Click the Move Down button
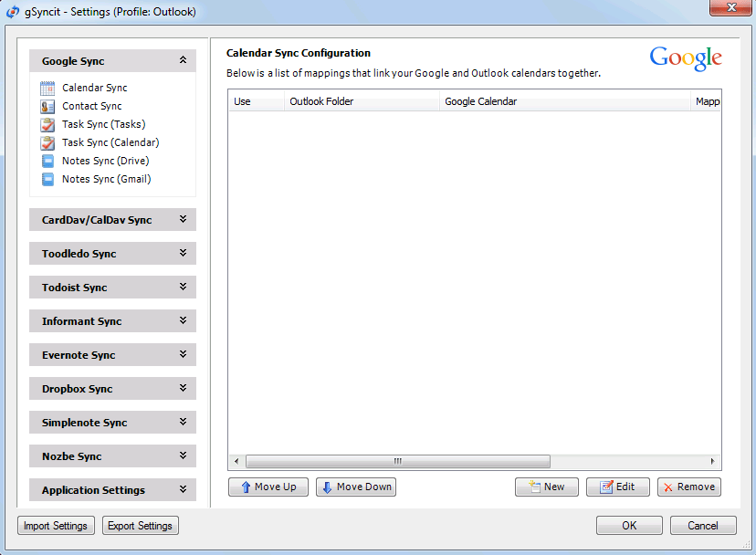 click(356, 487)
